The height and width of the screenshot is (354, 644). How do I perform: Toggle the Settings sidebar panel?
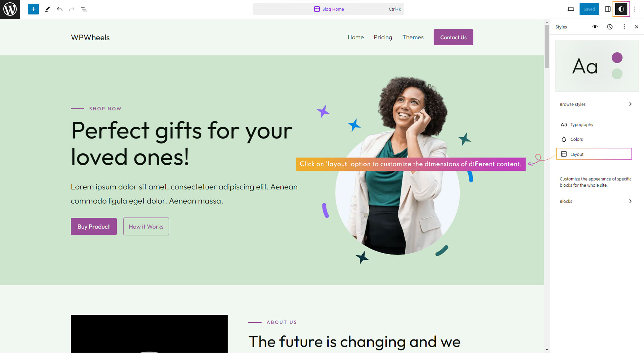point(607,9)
